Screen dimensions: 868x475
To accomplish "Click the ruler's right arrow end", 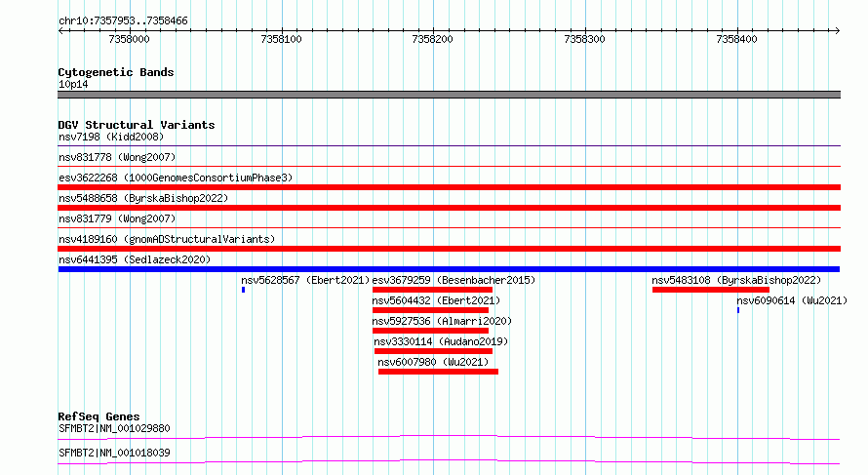I will tap(837, 31).
